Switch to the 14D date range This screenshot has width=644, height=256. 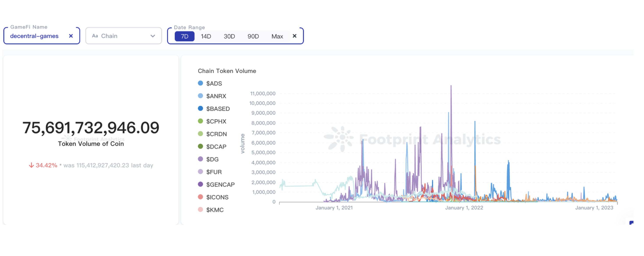click(206, 36)
